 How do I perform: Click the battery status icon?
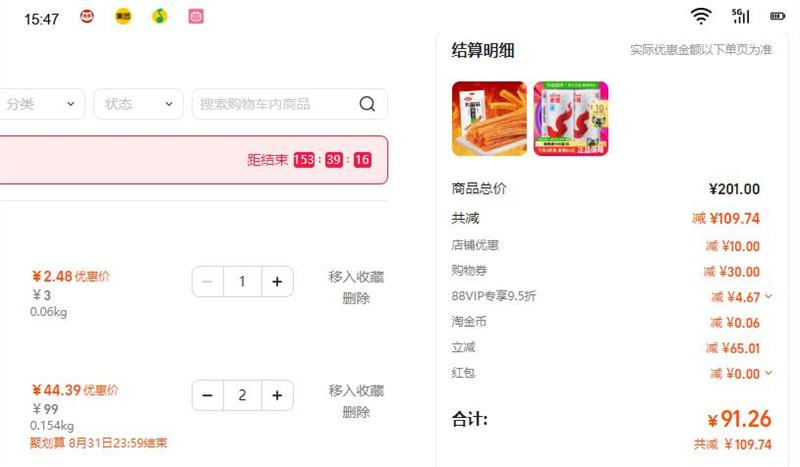pyautogui.click(x=777, y=16)
